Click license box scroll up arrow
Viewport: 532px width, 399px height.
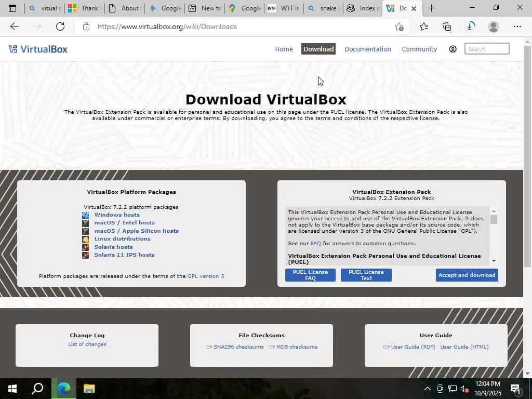coord(494,211)
